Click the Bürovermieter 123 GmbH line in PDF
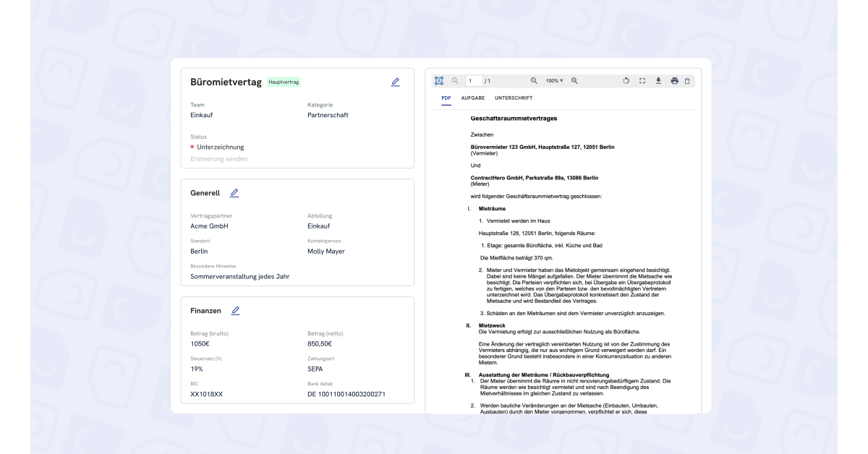The image size is (868, 454). pyautogui.click(x=542, y=147)
